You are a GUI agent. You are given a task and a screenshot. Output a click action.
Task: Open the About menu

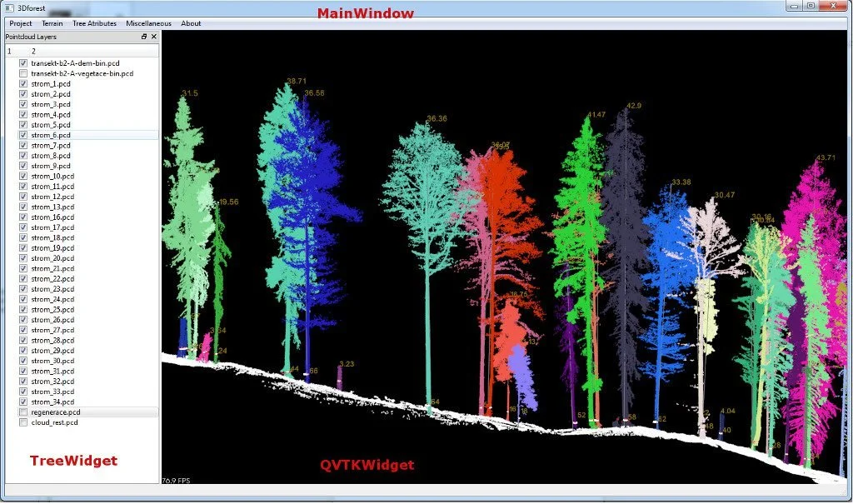[x=191, y=23]
